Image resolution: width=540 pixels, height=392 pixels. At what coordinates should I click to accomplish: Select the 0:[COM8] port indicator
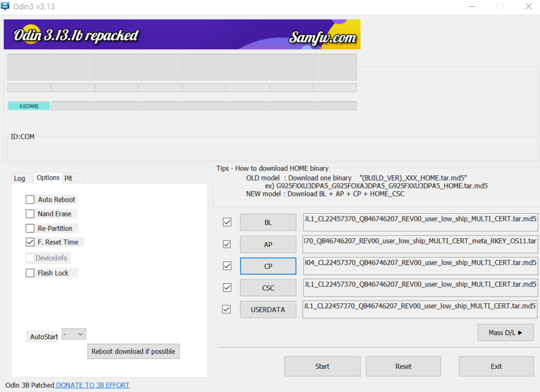tap(29, 106)
